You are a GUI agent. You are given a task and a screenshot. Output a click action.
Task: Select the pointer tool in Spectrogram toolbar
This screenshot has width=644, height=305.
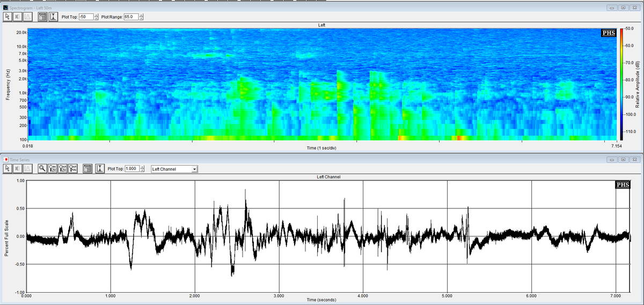click(x=8, y=17)
